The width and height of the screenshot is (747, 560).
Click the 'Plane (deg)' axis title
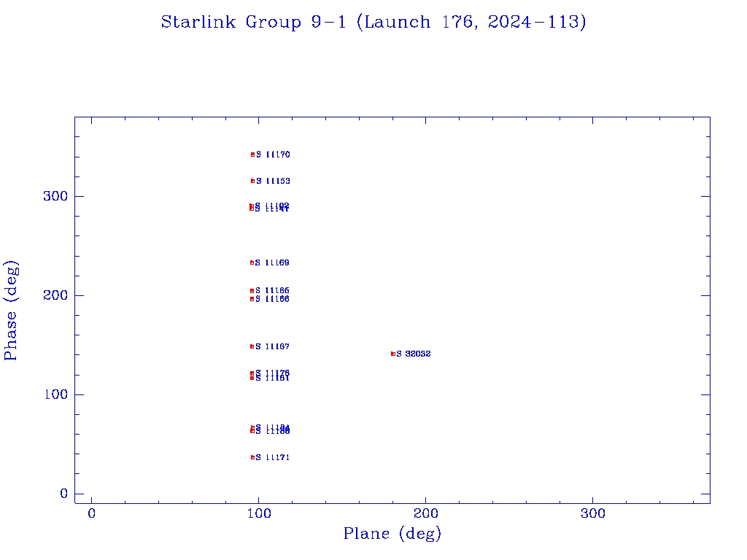click(392, 533)
